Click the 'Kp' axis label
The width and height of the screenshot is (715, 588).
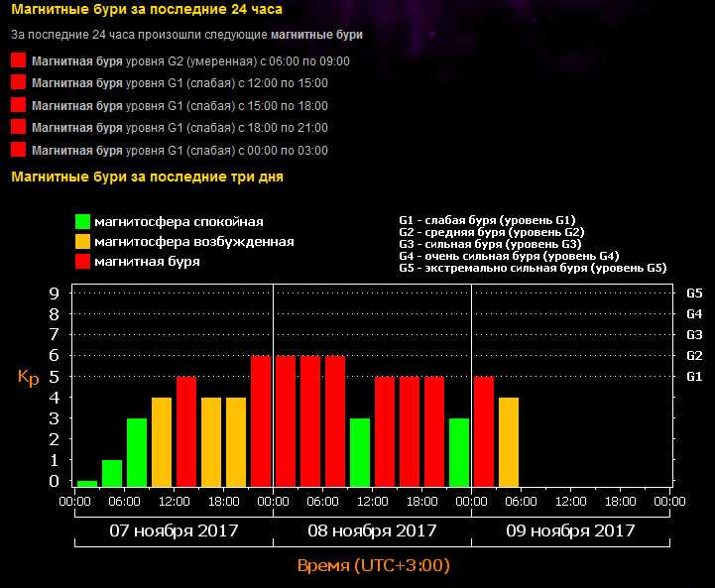click(29, 378)
